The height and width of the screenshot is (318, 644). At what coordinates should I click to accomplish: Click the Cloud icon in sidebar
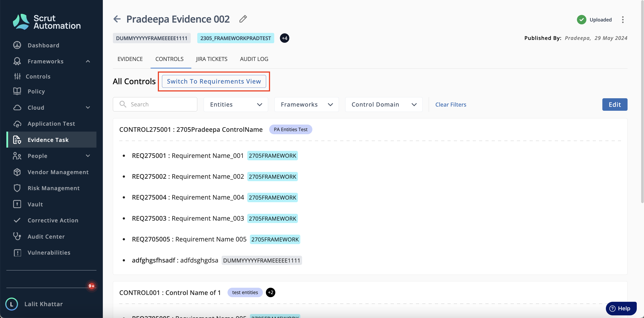point(17,108)
